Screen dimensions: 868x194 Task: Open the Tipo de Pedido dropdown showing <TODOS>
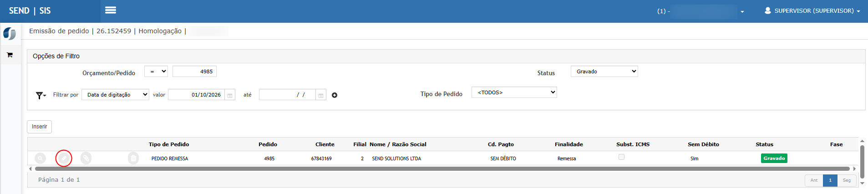pos(514,92)
